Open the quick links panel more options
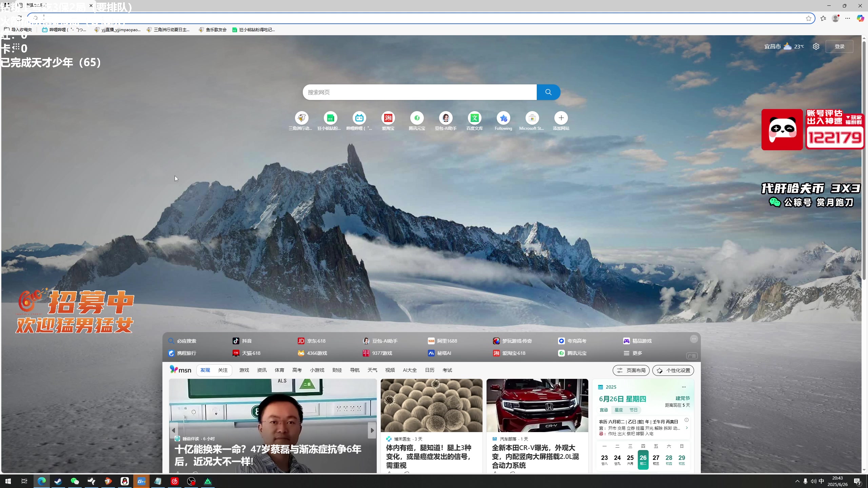Viewport: 868px width, 488px height. click(694, 339)
